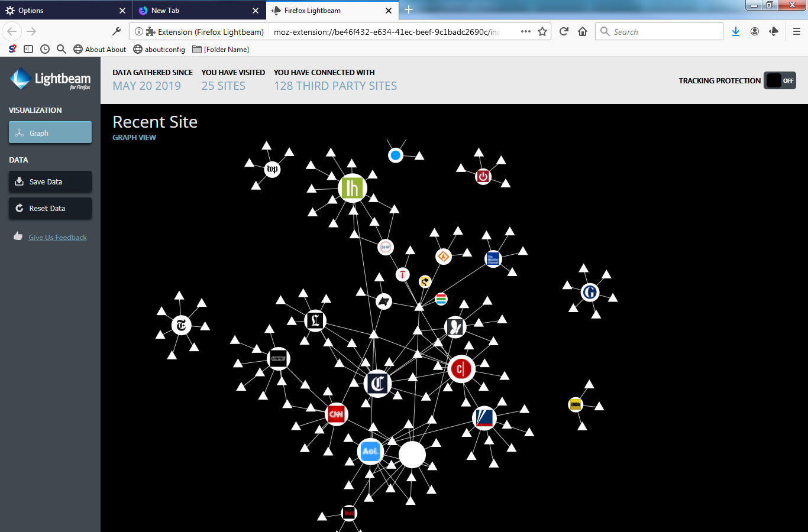Open the history clock bookmark icon

45,49
